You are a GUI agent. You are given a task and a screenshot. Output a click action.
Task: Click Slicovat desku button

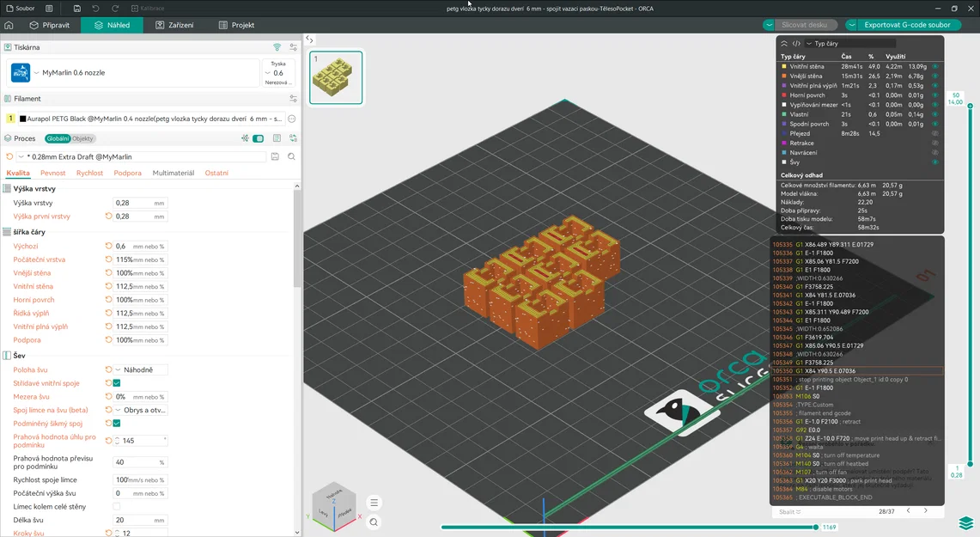[805, 25]
